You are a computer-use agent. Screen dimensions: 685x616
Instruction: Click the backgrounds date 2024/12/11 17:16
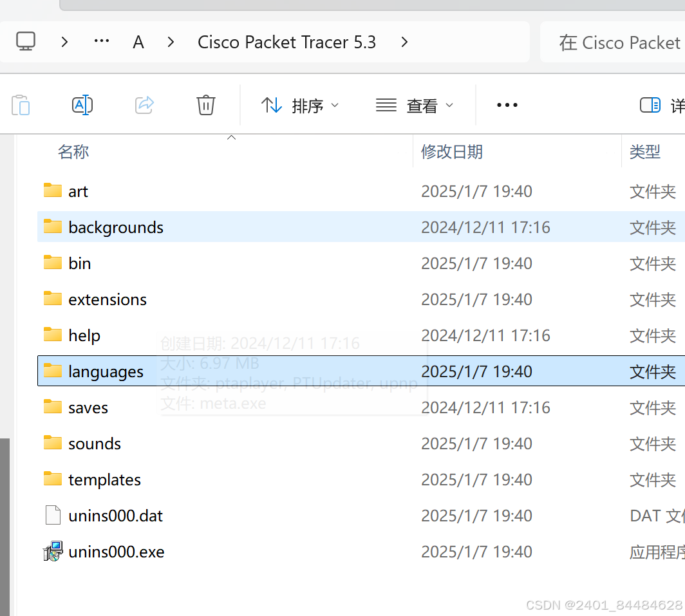(485, 227)
